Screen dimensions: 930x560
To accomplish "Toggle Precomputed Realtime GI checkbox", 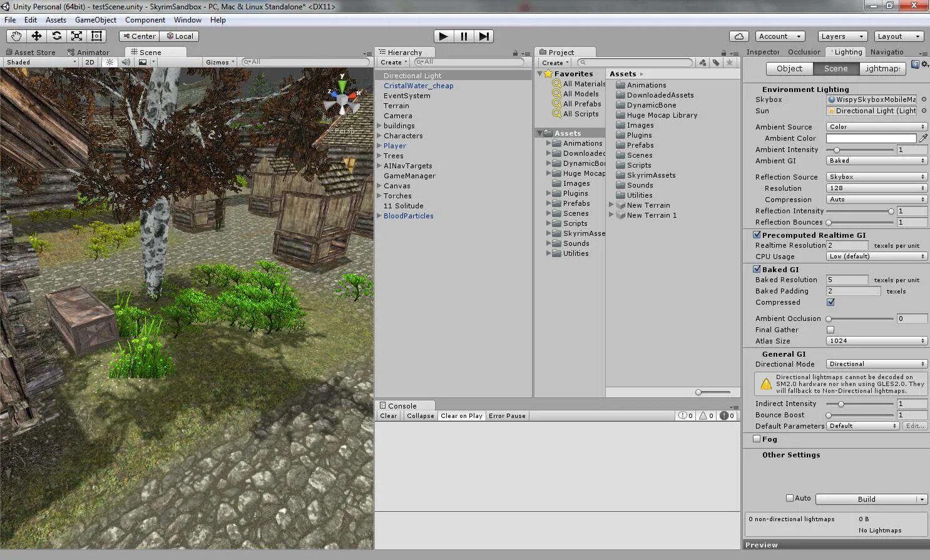I will click(757, 235).
